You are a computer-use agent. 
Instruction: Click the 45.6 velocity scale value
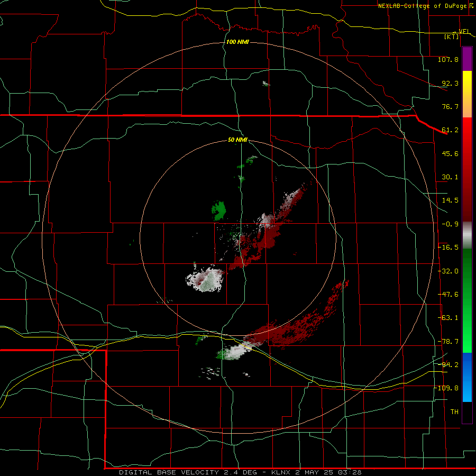point(450,153)
